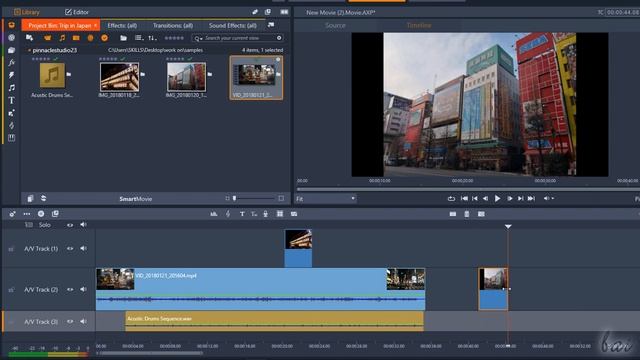
Task: Toggle visibility of A/V Track (2)
Action: 70,289
